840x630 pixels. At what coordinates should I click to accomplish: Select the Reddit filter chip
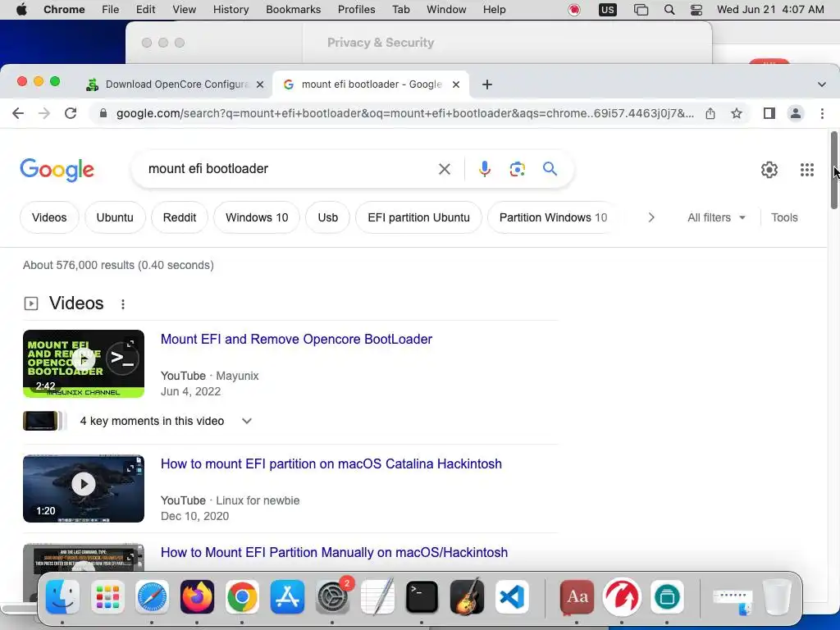coord(180,217)
